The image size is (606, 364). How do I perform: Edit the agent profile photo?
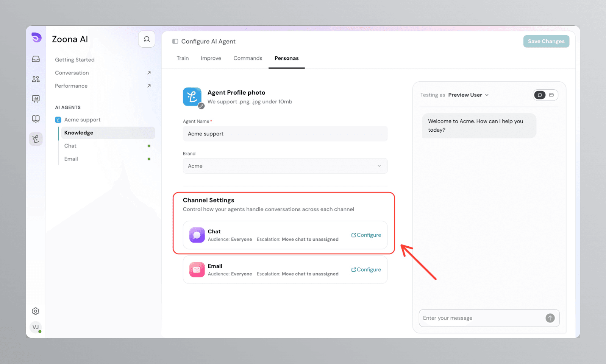pos(201,106)
